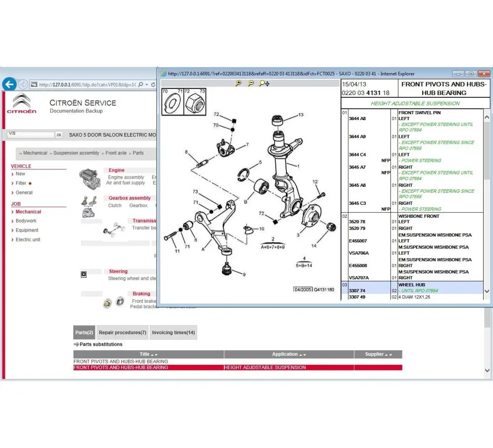Screen dimensions: 493x448
Task: Click zoom out magnifier in diagram toolbar
Action: [x=251, y=83]
